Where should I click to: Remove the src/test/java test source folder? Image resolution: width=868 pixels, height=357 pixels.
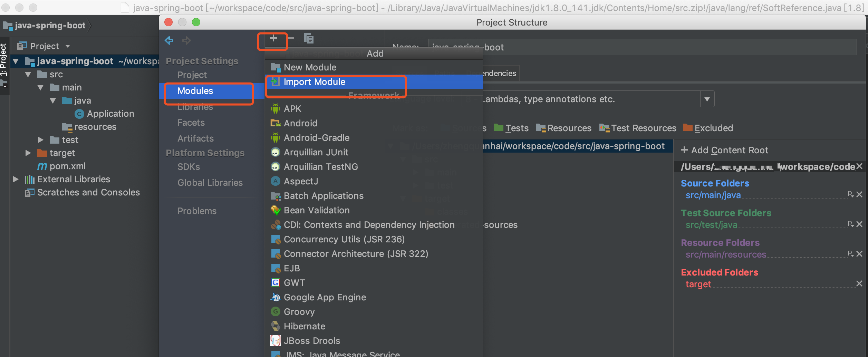click(x=859, y=224)
